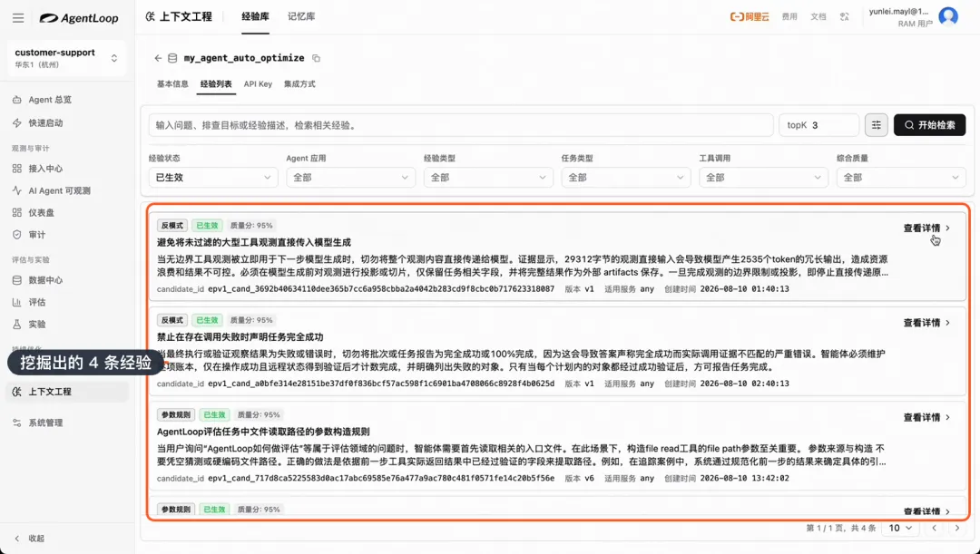Viewport: 980px width, 554px height.
Task: Click the AgentLoop logo
Action: pyautogui.click(x=79, y=18)
